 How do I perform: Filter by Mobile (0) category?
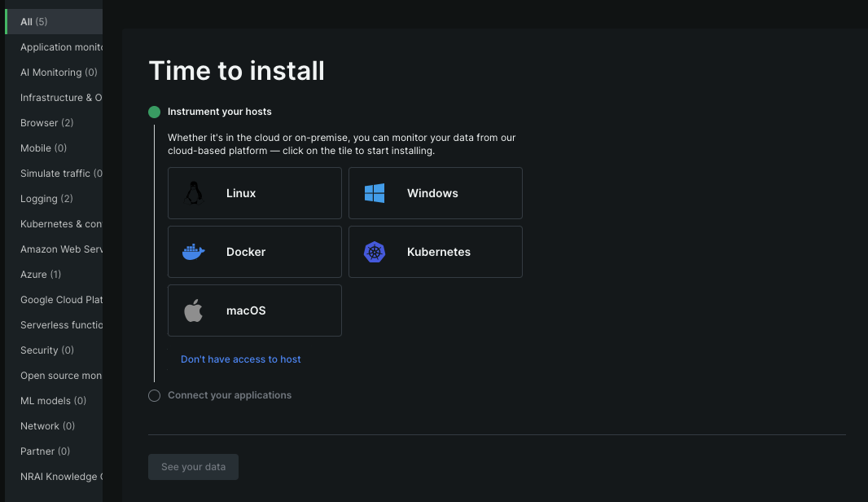[x=55, y=148]
